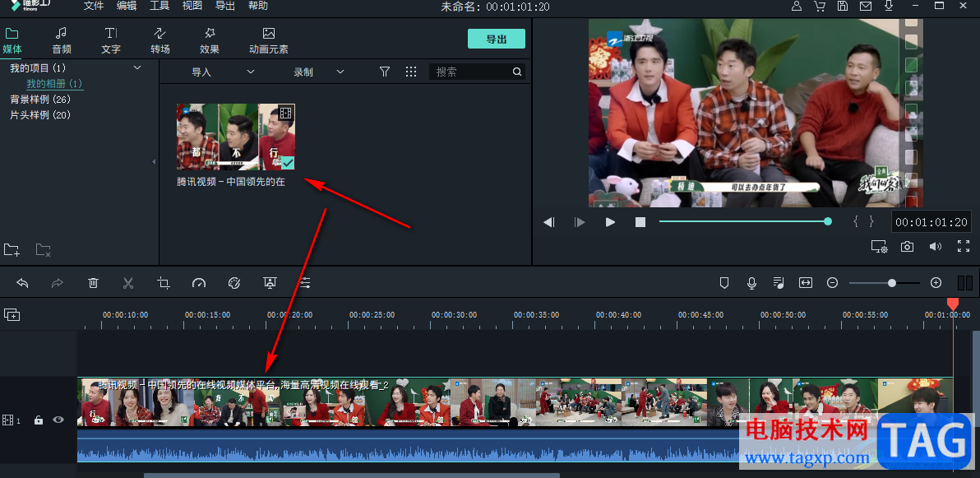Delete the selected clip with trash icon
Image resolution: width=980 pixels, height=478 pixels.
93,283
